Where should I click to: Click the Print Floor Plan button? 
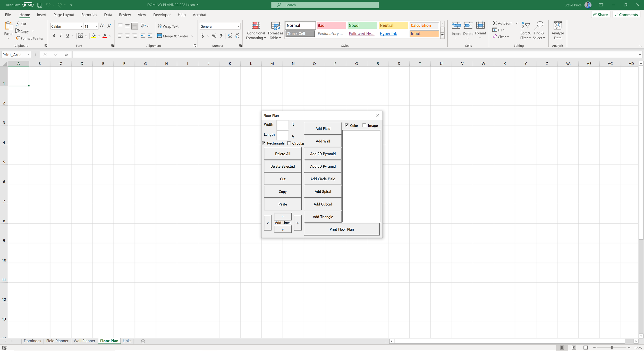tap(341, 229)
